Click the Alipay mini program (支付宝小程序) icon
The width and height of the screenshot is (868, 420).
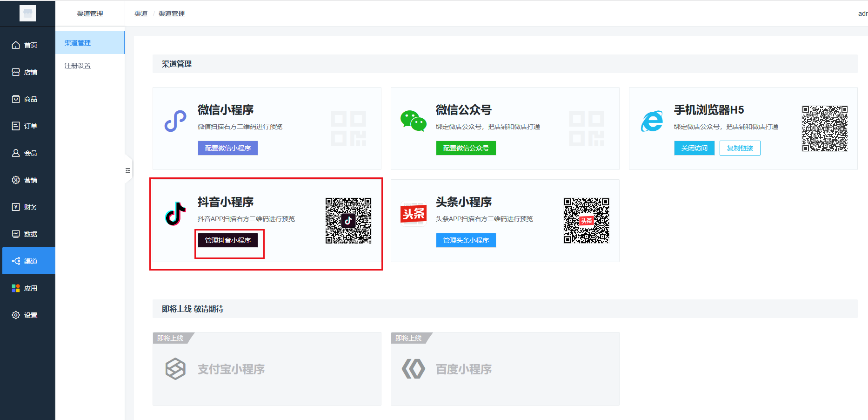point(175,369)
